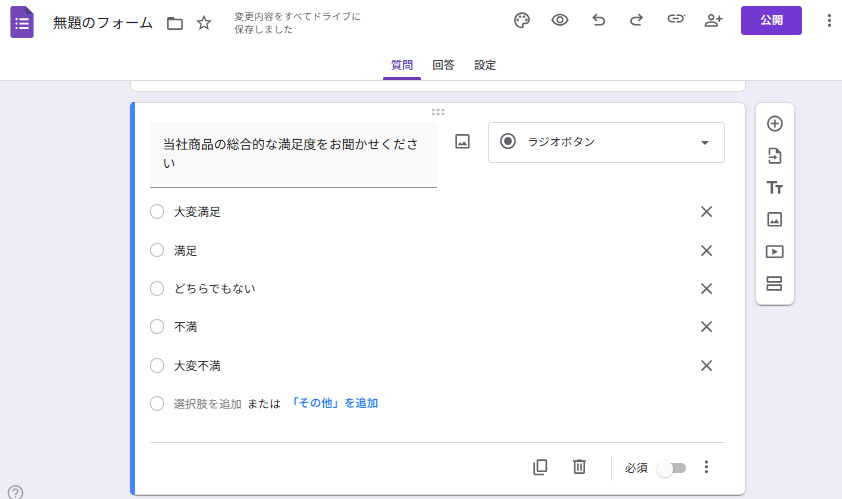Open the theme customization palette icon
This screenshot has height=499, width=842.
tap(521, 20)
